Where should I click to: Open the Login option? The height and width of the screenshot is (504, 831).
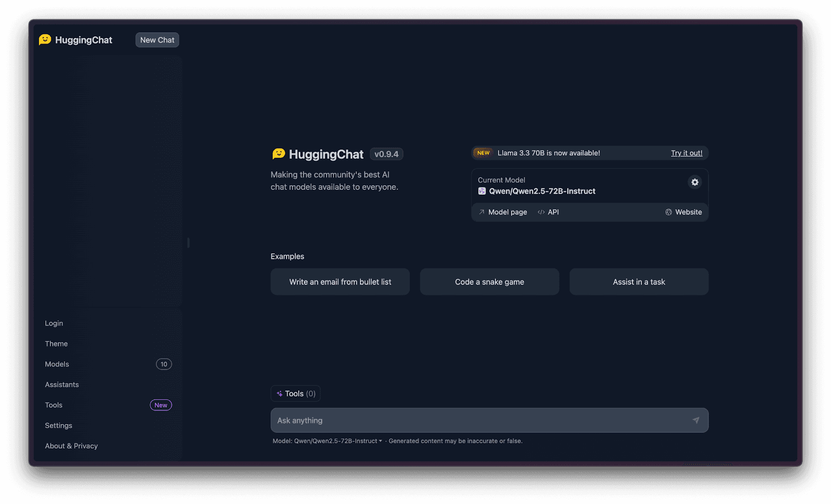(x=54, y=323)
